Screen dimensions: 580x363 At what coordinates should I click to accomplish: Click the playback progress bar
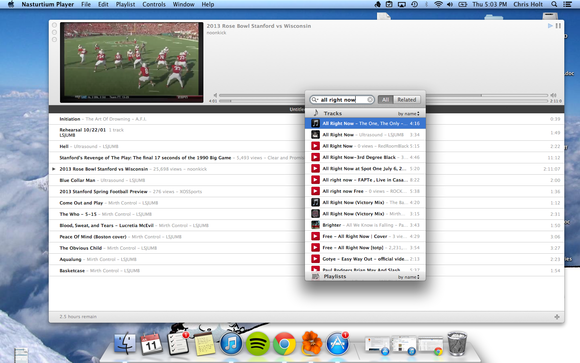click(384, 101)
